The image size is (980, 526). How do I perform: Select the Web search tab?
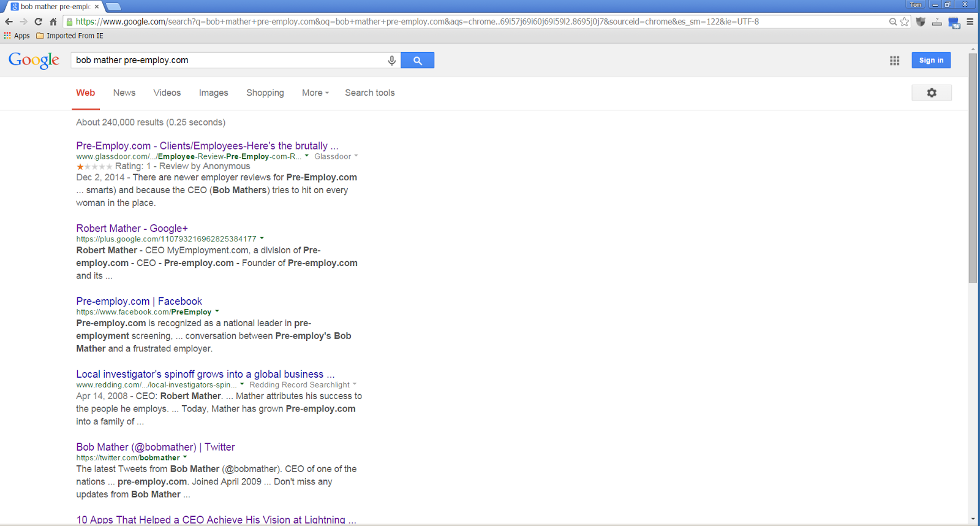86,93
